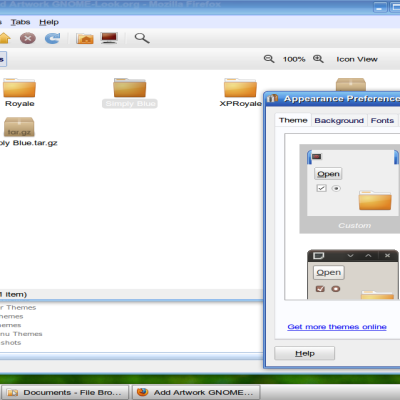400x400 pixels.
Task: Select the package archive behind Appearance dialog
Action: coord(351,84)
